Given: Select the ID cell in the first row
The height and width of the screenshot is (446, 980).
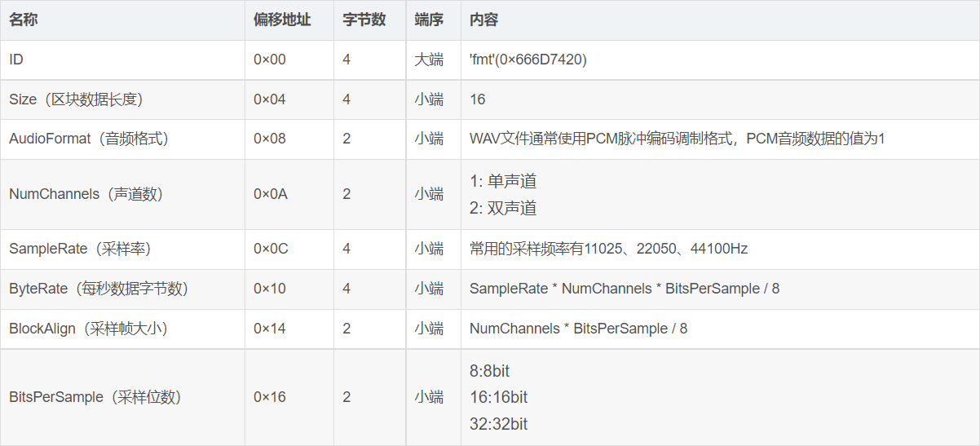Looking at the screenshot, I should [x=16, y=60].
